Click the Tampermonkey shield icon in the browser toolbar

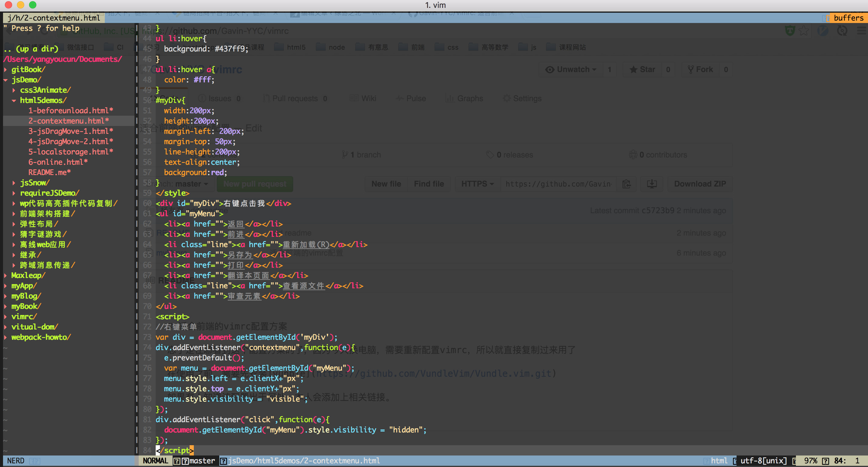(790, 30)
